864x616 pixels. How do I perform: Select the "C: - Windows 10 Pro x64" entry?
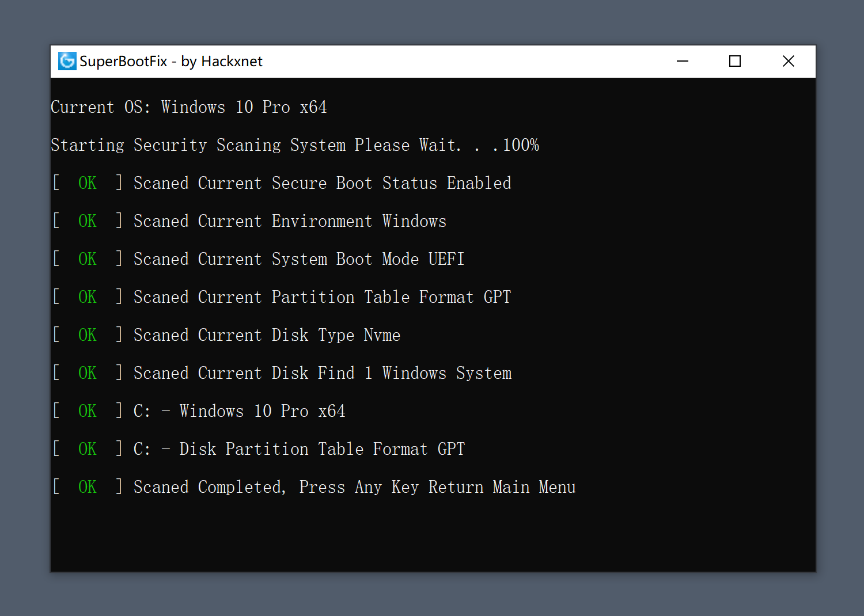pyautogui.click(x=239, y=411)
